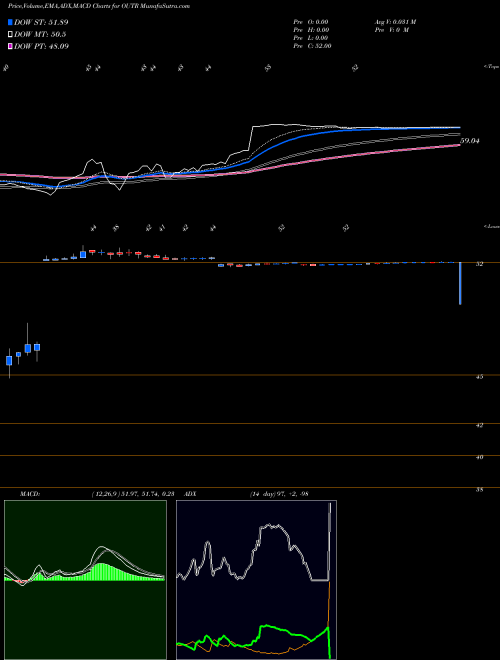Click the 45 price axis label
The image size is (500, 660).
(479, 377)
